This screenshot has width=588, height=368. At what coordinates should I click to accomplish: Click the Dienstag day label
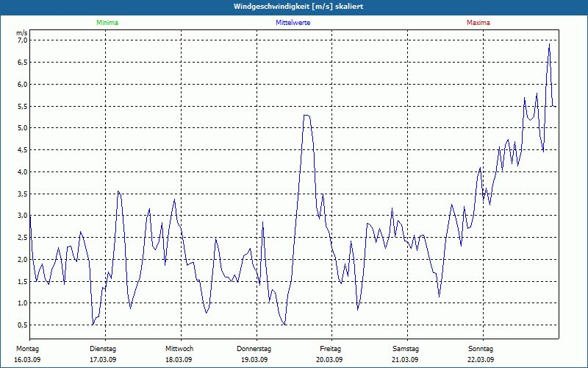coord(103,349)
